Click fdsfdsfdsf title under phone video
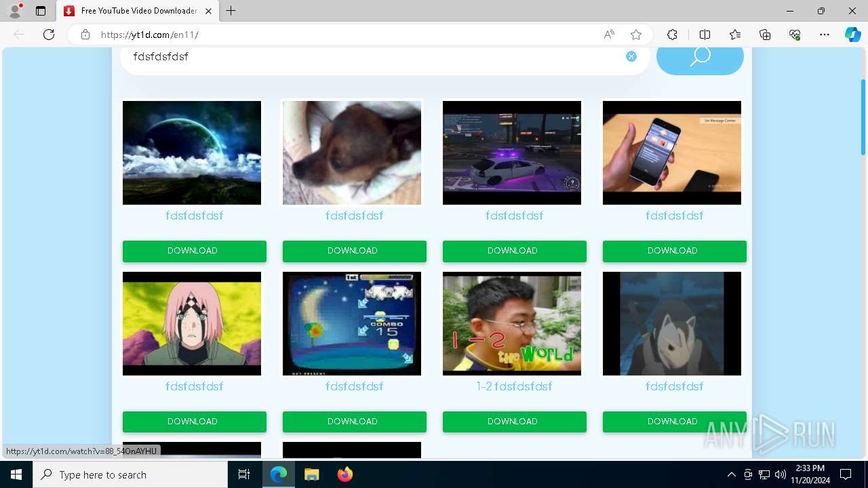 point(674,216)
